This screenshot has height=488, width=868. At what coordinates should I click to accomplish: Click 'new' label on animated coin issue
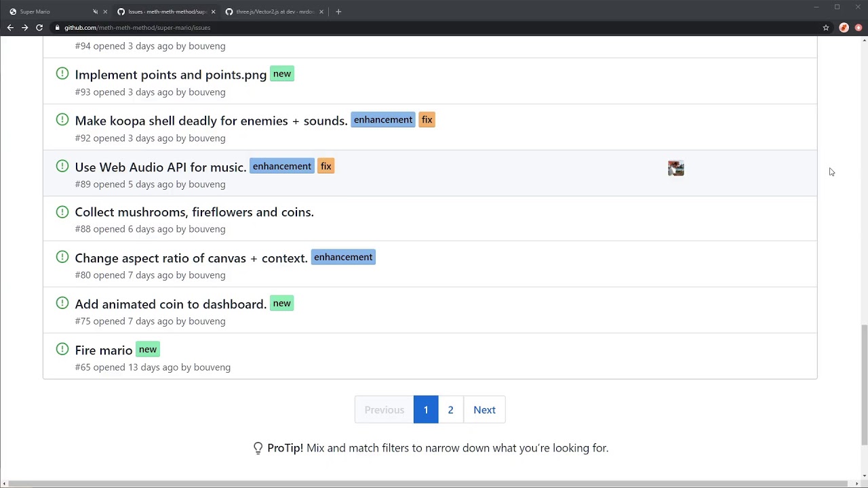[282, 303]
